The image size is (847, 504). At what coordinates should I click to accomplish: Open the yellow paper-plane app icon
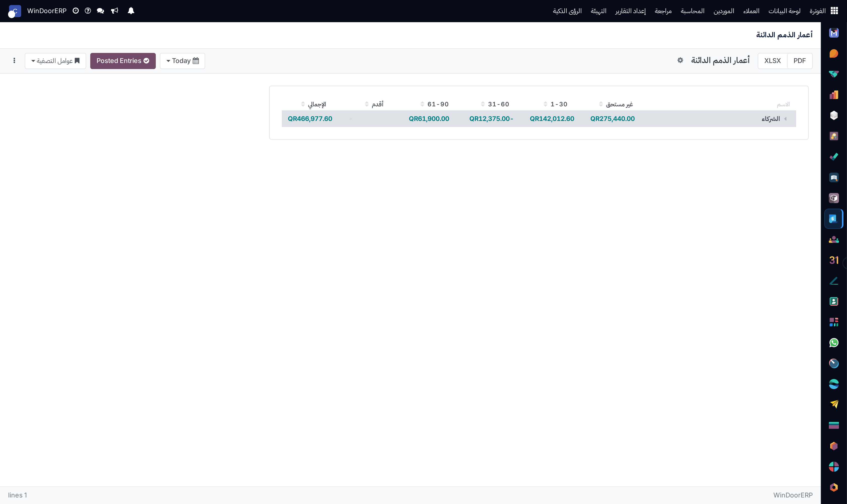click(834, 404)
